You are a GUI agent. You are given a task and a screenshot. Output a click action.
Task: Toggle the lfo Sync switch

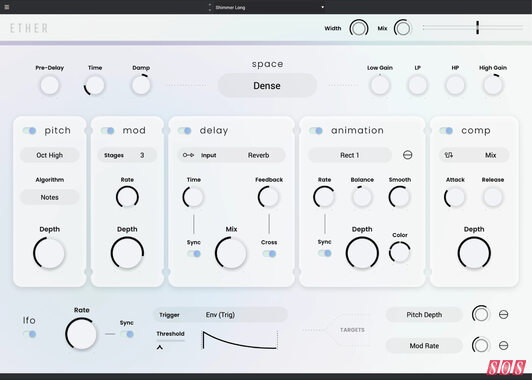click(x=127, y=334)
